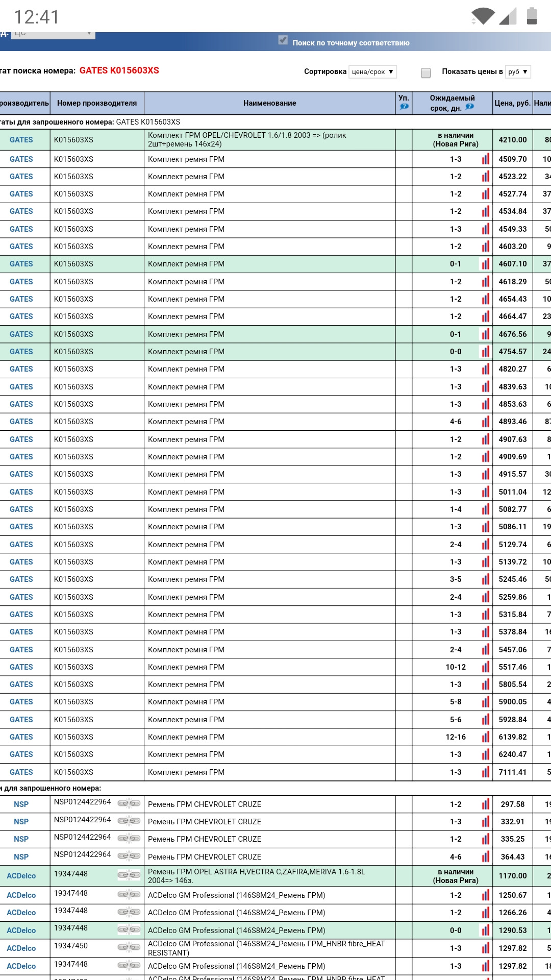Open price chart icon in the 4523.22 row
Image resolution: width=551 pixels, height=980 pixels.
pos(485,177)
